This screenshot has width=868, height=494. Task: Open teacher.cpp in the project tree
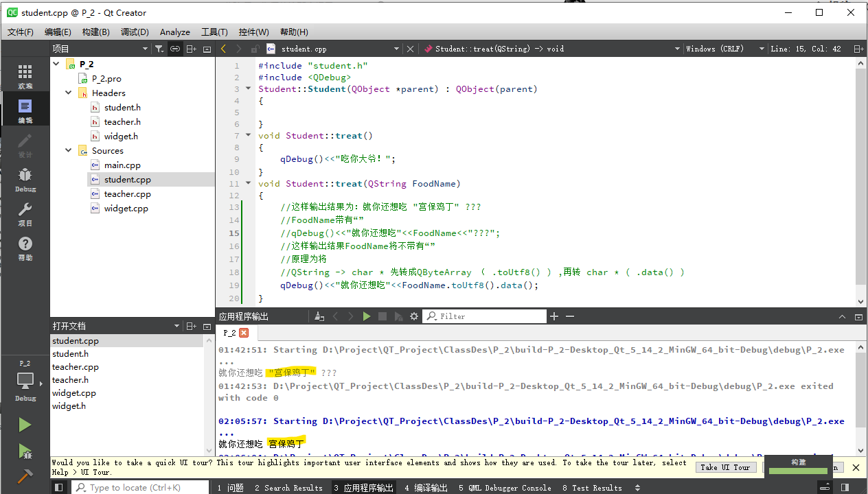click(127, 194)
